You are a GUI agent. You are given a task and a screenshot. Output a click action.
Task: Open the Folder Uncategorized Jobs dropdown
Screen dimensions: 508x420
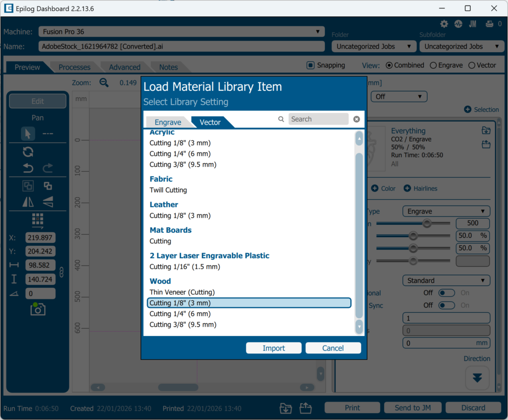coord(374,46)
